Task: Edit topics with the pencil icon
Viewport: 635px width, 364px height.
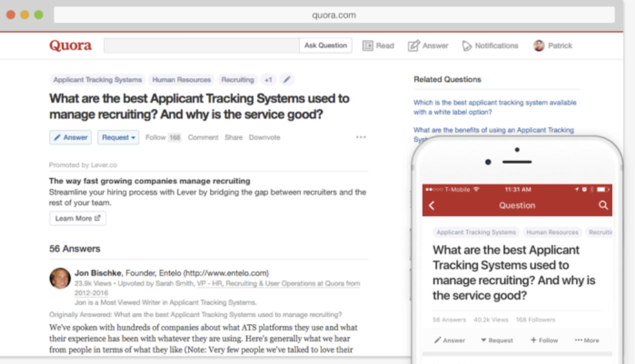Action: [x=287, y=79]
